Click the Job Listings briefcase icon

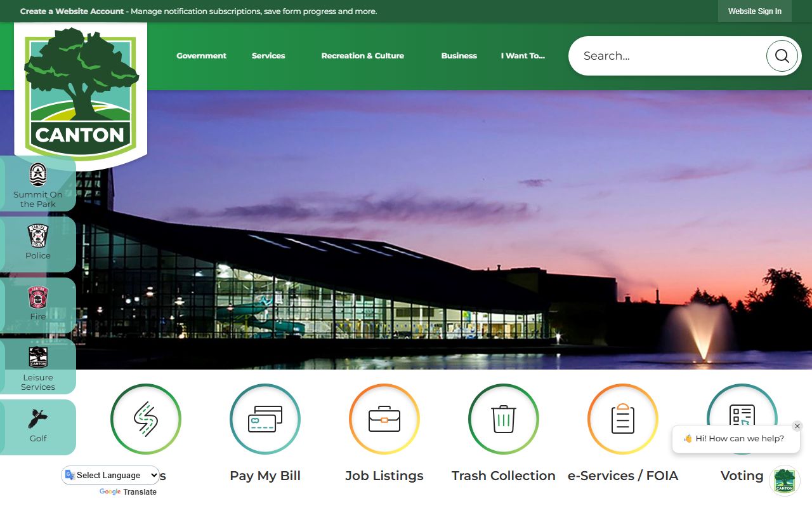[384, 419]
